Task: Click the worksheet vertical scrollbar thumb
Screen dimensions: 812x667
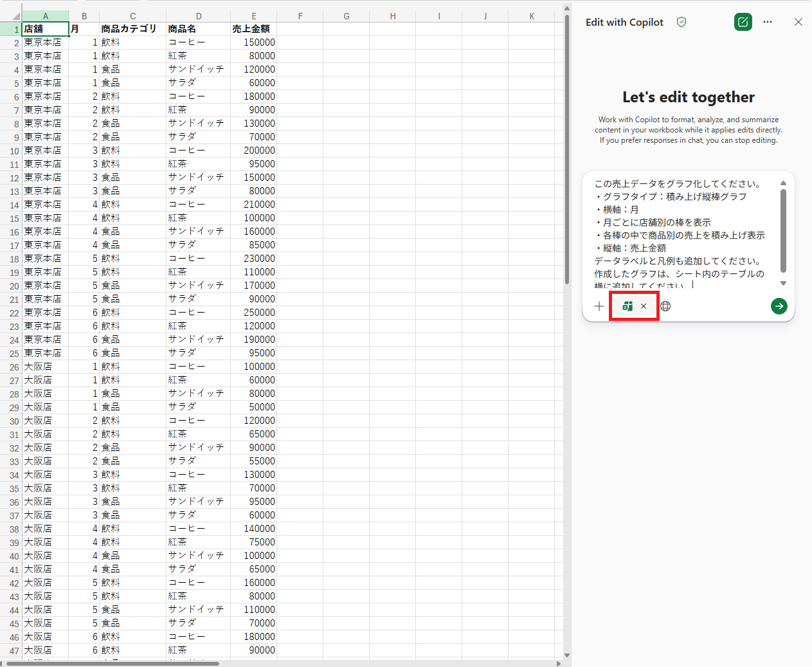Action: click(566, 148)
